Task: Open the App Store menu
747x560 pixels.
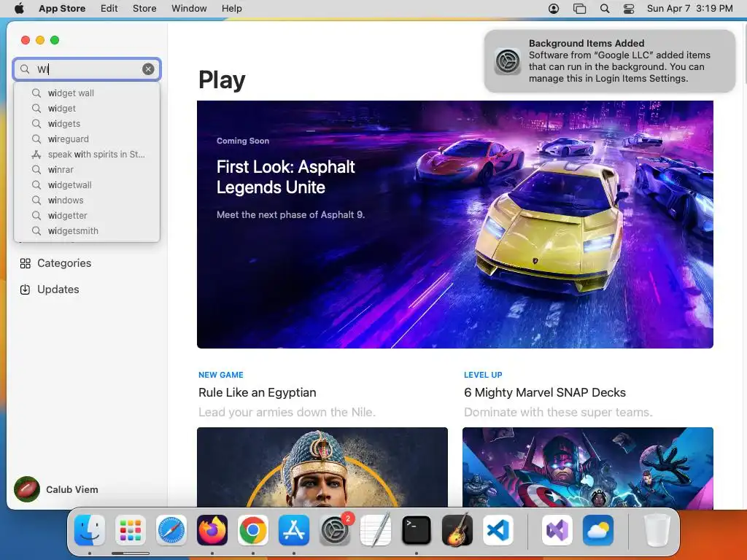Action: click(x=62, y=9)
